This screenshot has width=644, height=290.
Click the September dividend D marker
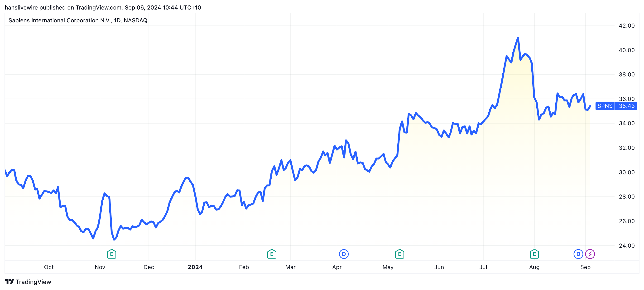578,254
